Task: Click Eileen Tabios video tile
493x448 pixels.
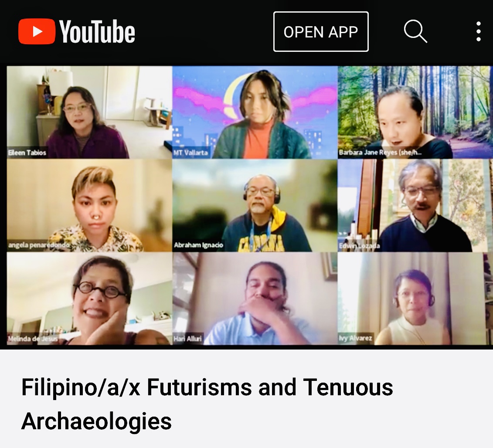Action: [x=89, y=112]
